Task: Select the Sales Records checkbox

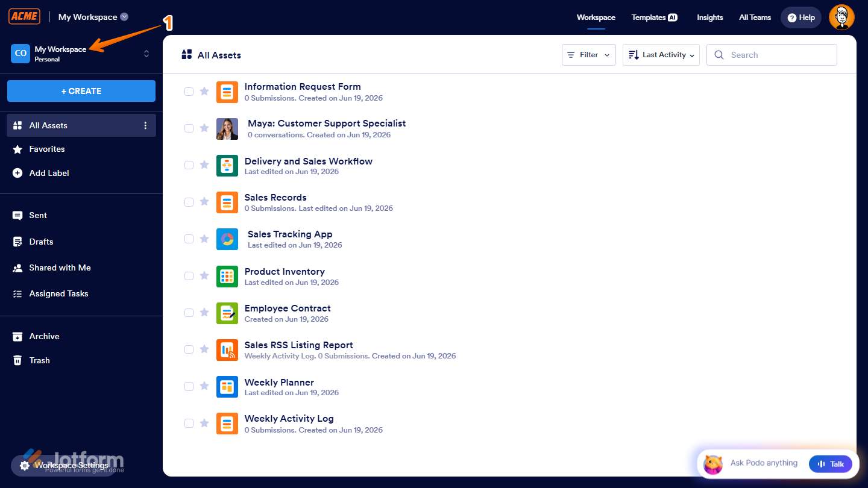Action: coord(189,202)
